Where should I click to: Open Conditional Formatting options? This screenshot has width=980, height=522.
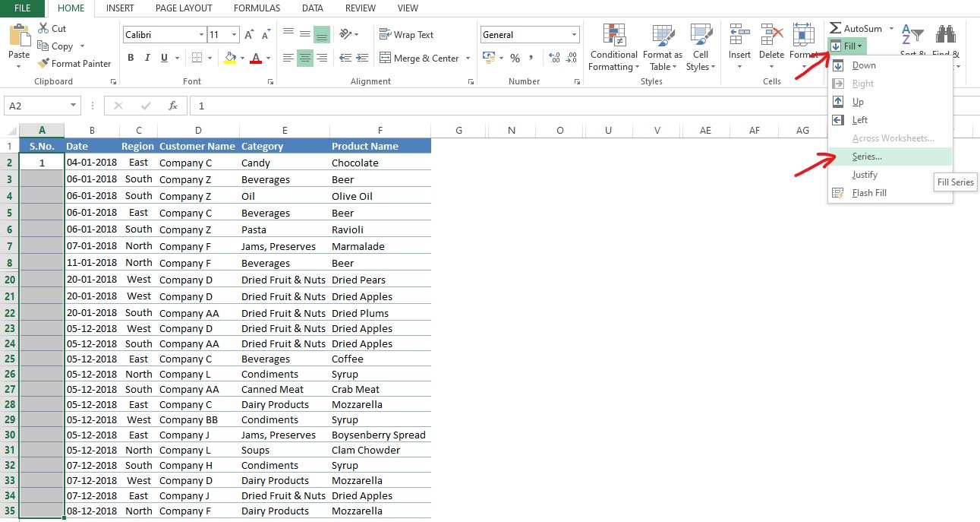click(613, 47)
